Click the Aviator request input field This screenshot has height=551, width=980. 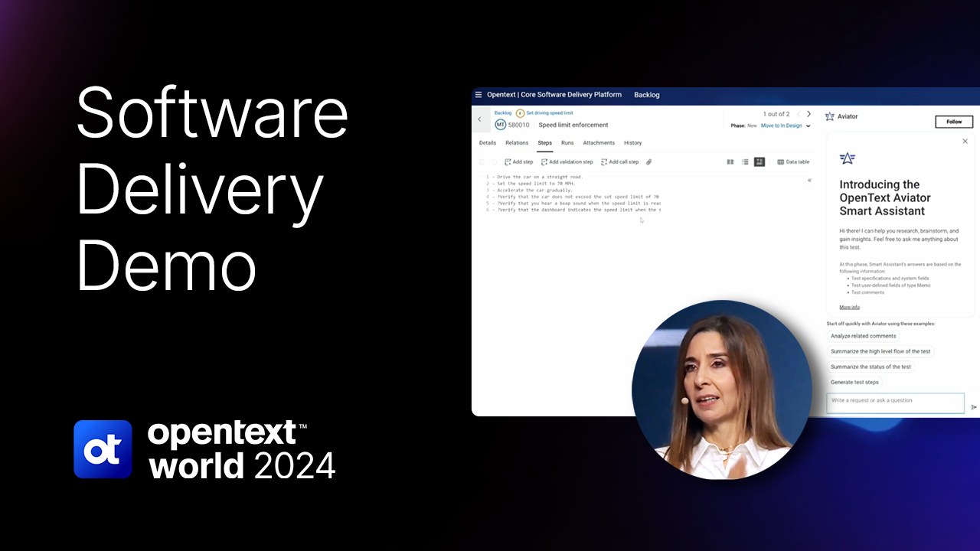[x=894, y=401]
